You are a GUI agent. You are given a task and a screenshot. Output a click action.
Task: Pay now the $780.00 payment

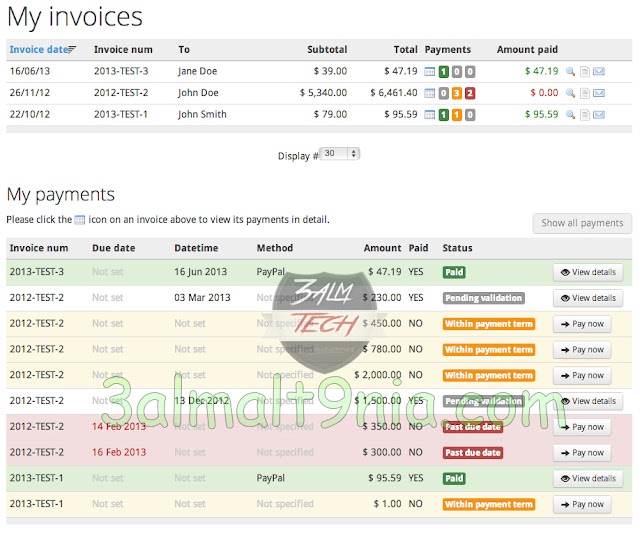(582, 350)
